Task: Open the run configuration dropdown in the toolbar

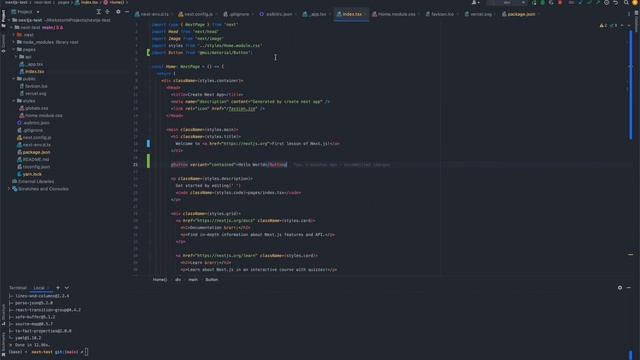Action: pos(507,2)
